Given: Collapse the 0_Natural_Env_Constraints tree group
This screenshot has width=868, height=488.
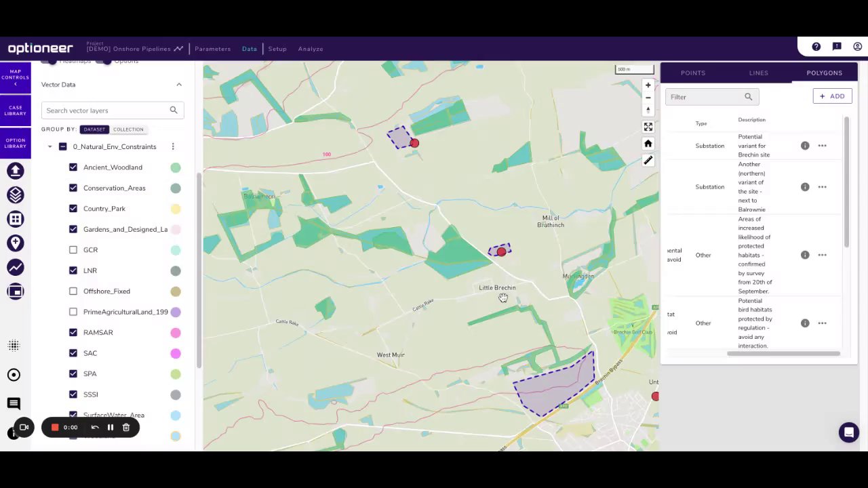Looking at the screenshot, I should pyautogui.click(x=50, y=146).
